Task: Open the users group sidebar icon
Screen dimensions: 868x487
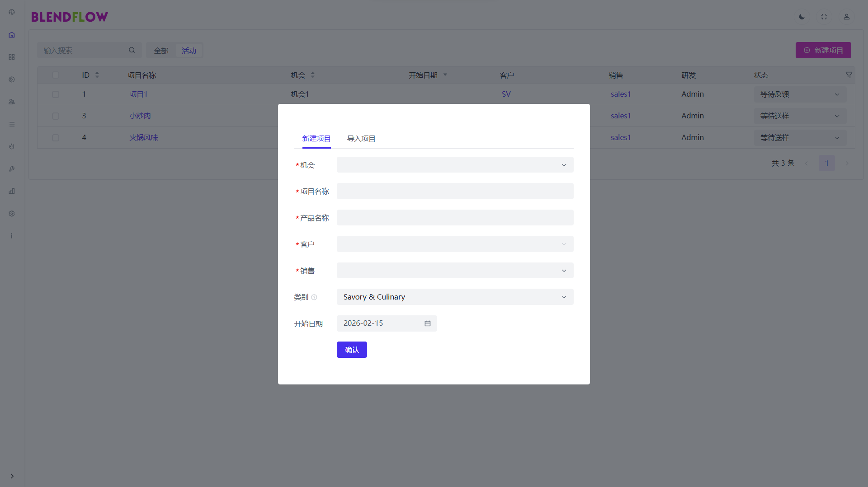Action: coord(12,102)
